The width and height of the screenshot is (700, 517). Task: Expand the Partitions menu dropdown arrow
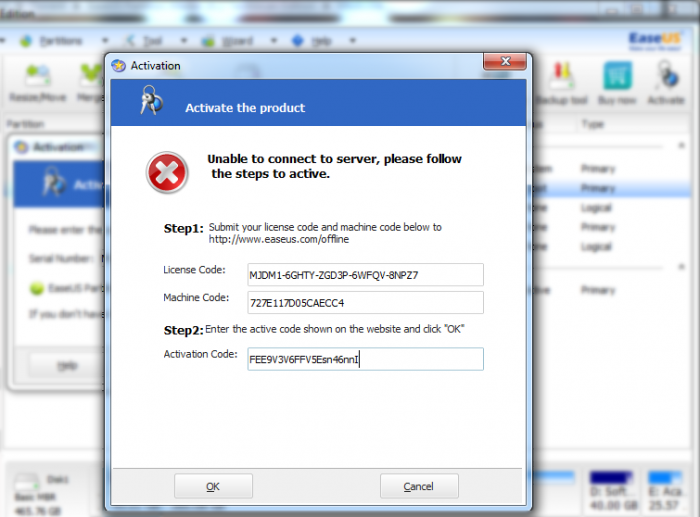tap(105, 41)
